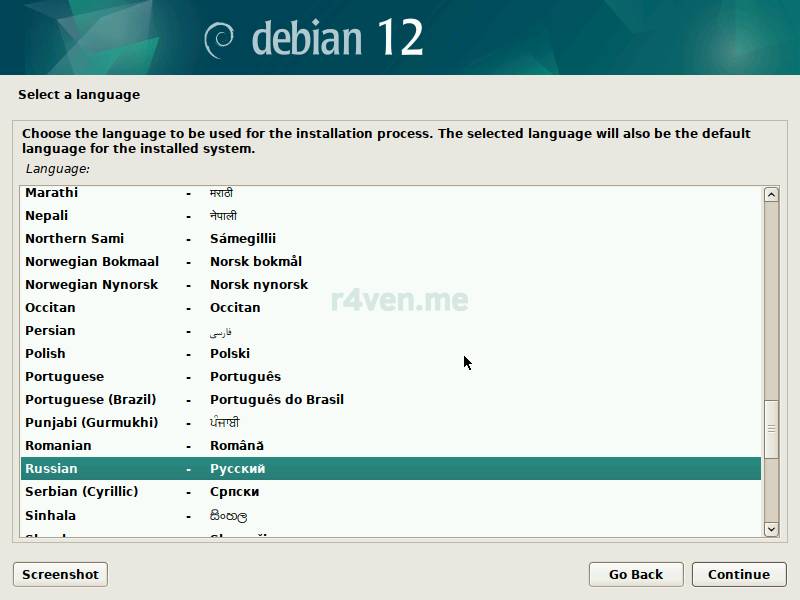Select the Northern Sami language
Viewport: 800px width, 600px height.
[x=74, y=239]
